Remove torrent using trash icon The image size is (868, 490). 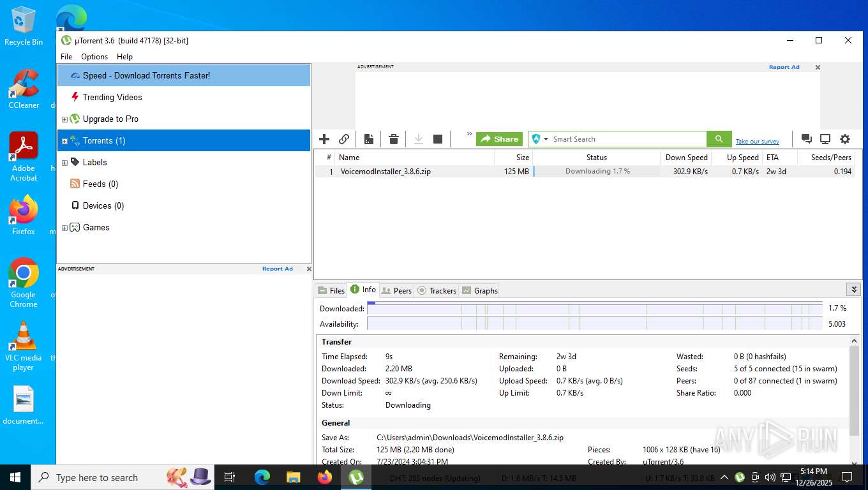[394, 139]
